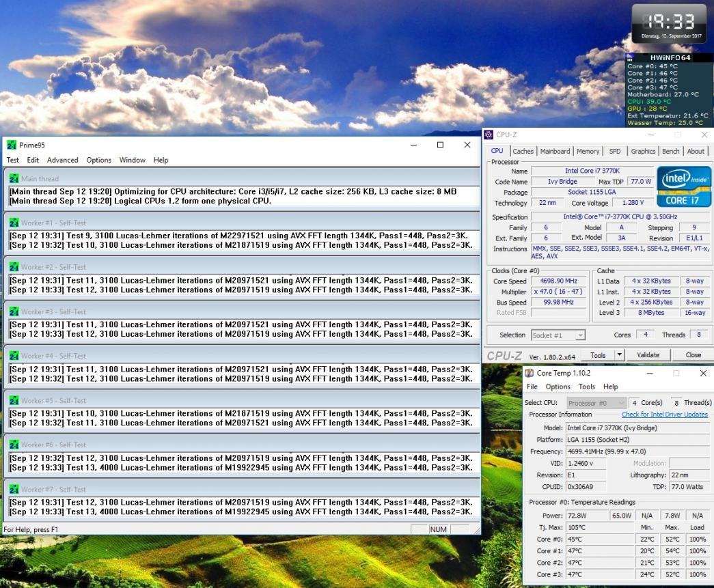Click the Core #0 temperature 45°C in Core Temp
This screenshot has width=714, height=588.
[x=600, y=540]
